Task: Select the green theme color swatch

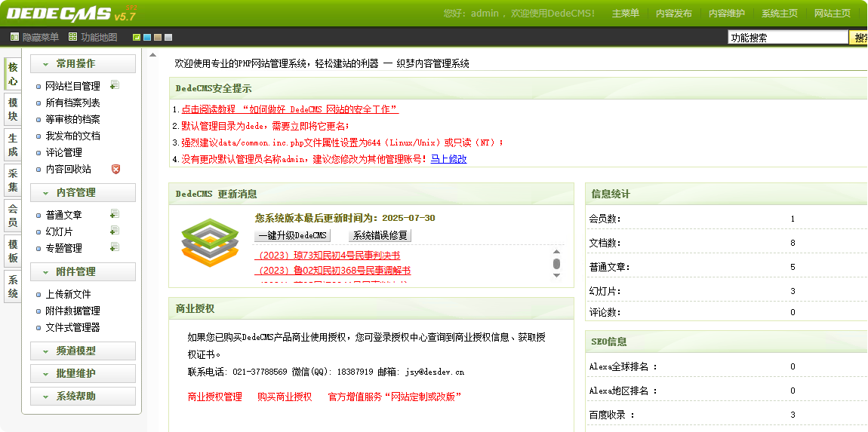Action: point(137,37)
